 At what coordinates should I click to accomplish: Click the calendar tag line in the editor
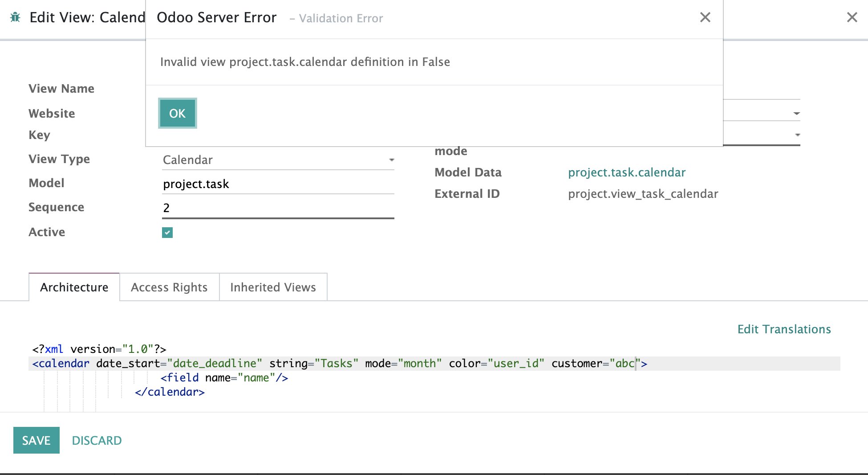tap(434, 364)
